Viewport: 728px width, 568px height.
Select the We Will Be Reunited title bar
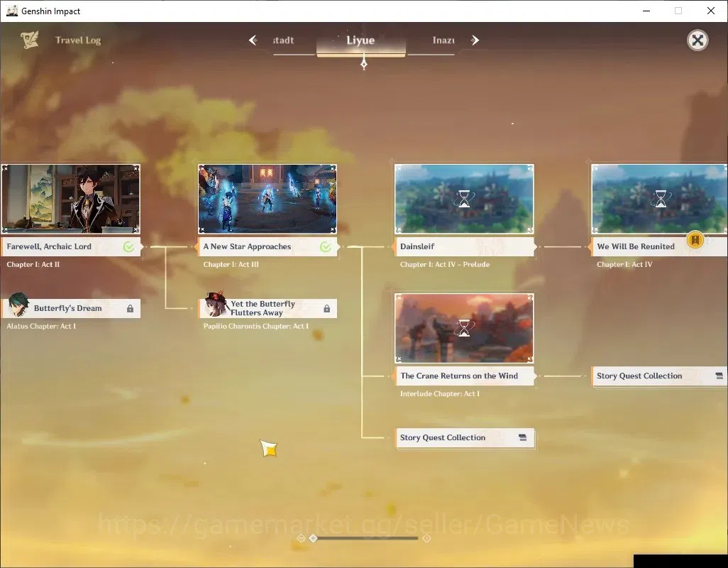pyautogui.click(x=660, y=246)
